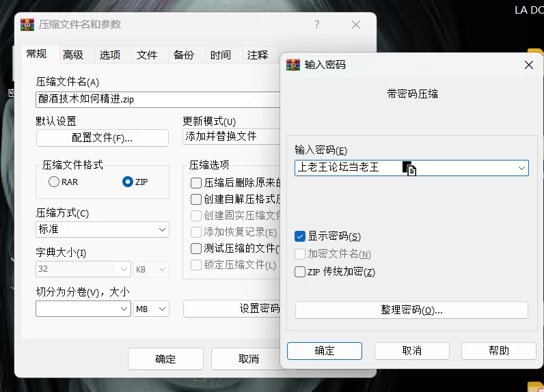This screenshot has width=544, height=392.
Task: Open the MB unit dropdown
Action: tap(151, 309)
